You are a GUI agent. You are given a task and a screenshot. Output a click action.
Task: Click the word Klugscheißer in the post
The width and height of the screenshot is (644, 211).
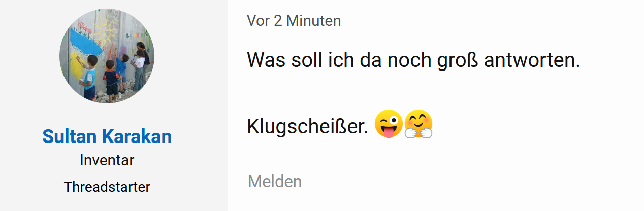308,126
